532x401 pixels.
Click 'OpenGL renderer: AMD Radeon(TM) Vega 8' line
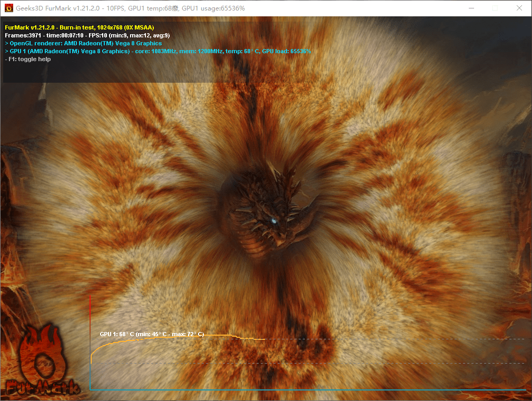tap(83, 43)
